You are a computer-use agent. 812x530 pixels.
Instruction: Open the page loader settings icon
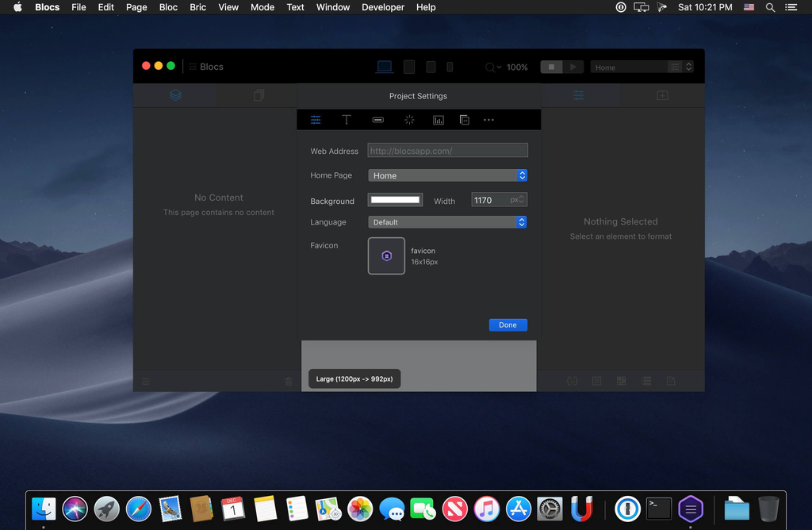(x=409, y=120)
